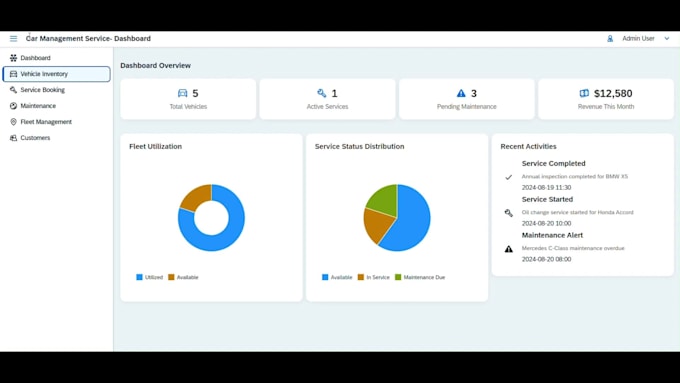Click the Recent Activities heading
The width and height of the screenshot is (680, 383).
[x=528, y=147]
